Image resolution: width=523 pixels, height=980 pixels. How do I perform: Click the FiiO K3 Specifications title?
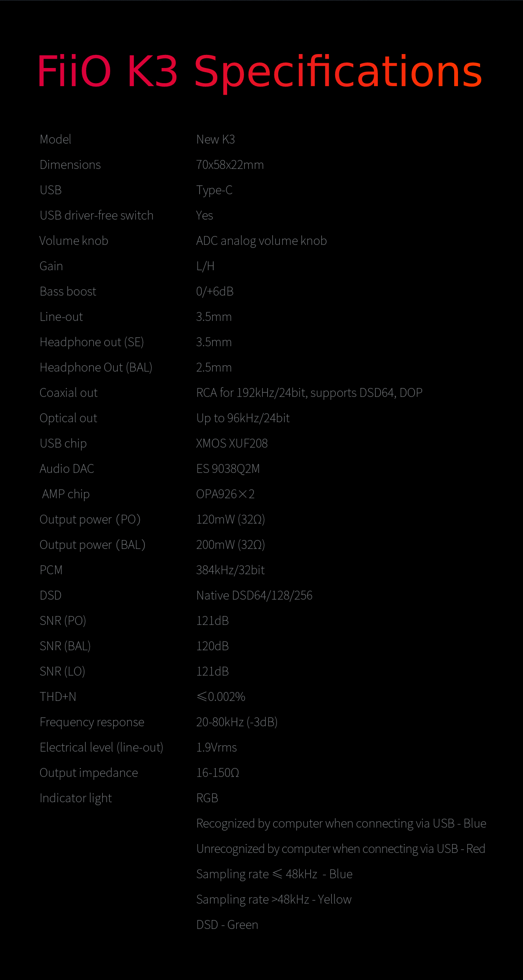(x=259, y=72)
